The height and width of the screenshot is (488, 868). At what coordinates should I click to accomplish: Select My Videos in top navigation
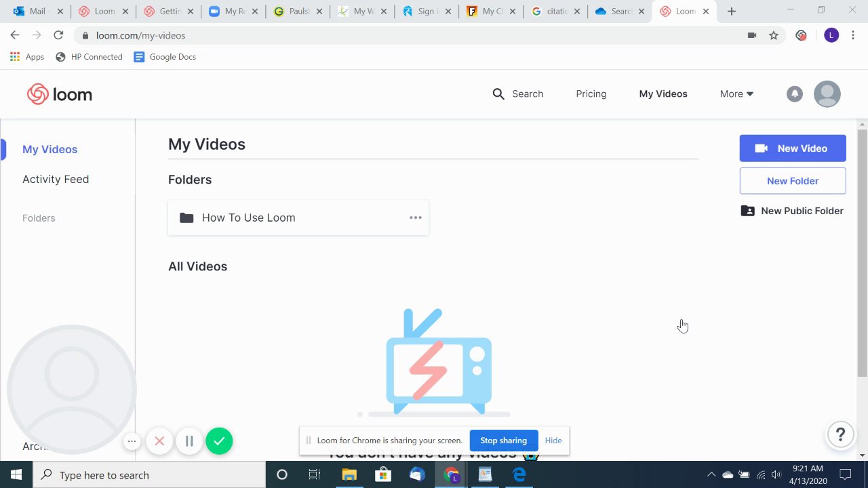(x=663, y=94)
